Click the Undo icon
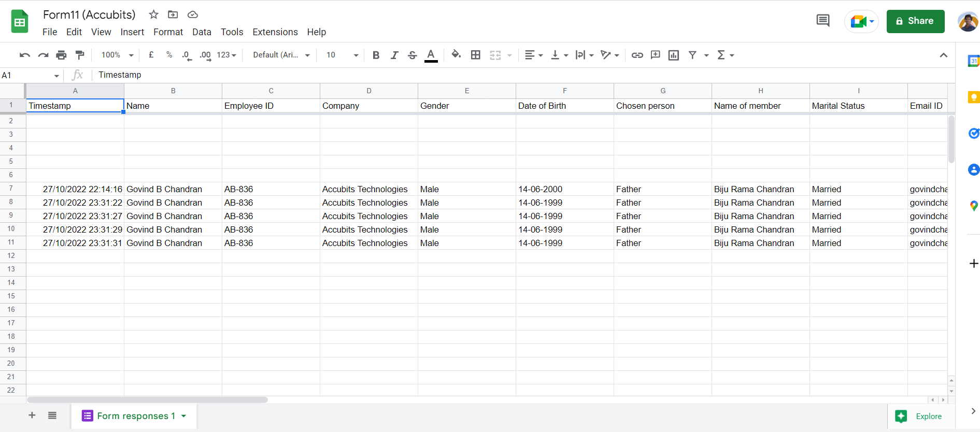This screenshot has height=432, width=980. point(24,55)
